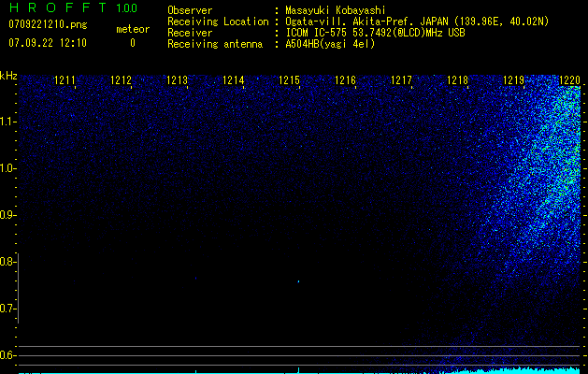Click antenna text A504HB(yagi 4el)
This screenshot has width=588, height=374.
coord(330,44)
